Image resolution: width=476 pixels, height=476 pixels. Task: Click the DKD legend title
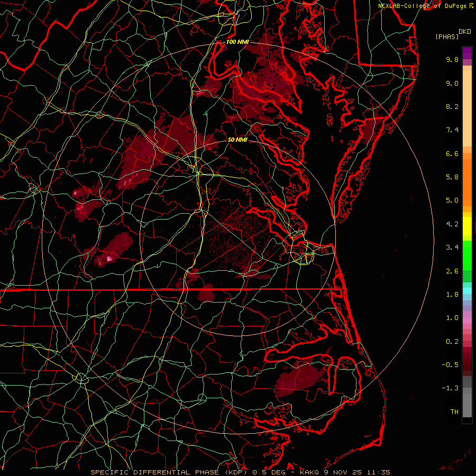[x=465, y=32]
